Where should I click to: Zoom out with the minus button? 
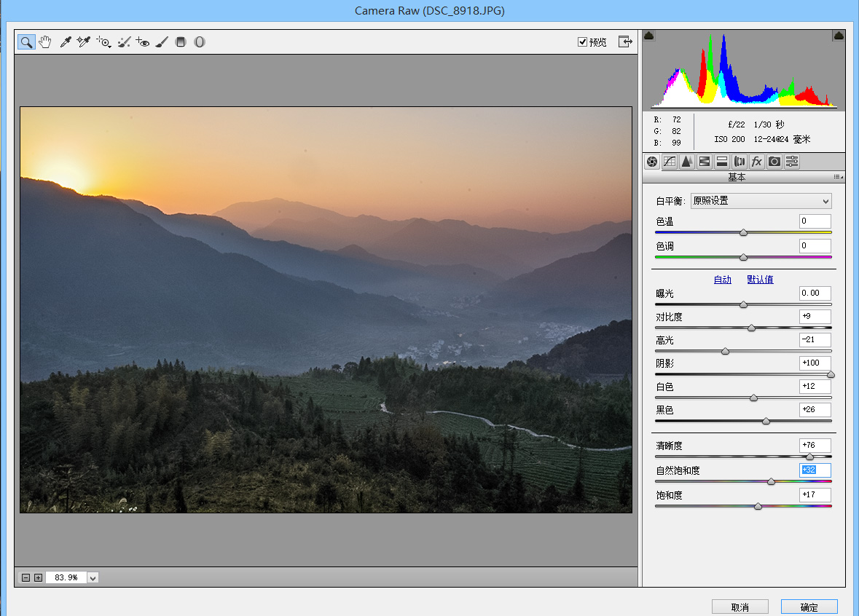pos(26,577)
